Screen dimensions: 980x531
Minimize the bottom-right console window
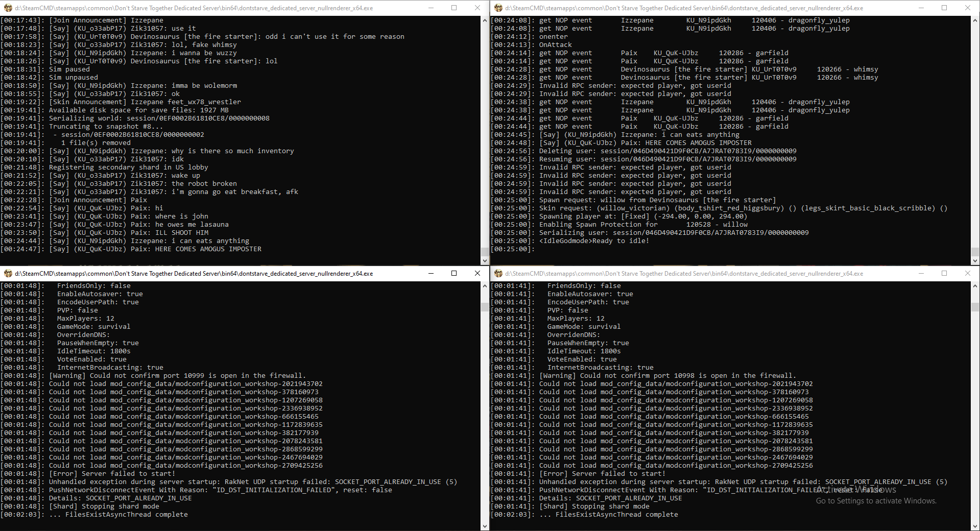[x=921, y=274]
